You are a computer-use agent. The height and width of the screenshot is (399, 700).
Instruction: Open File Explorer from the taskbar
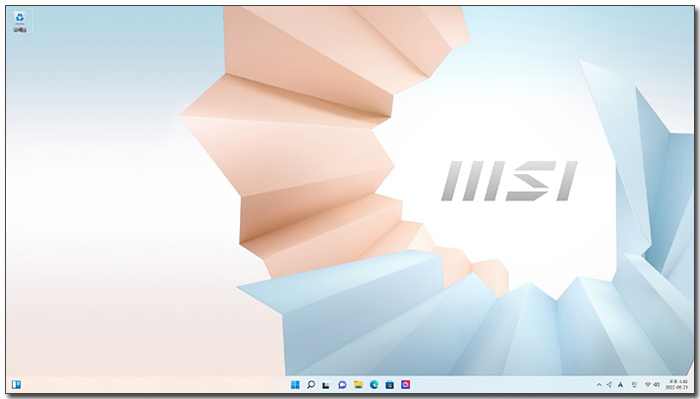coord(358,385)
